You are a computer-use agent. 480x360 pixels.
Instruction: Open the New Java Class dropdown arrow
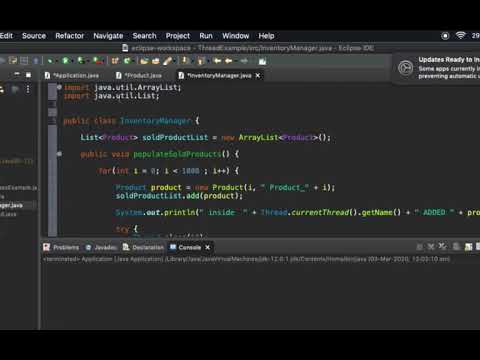pos(133,61)
